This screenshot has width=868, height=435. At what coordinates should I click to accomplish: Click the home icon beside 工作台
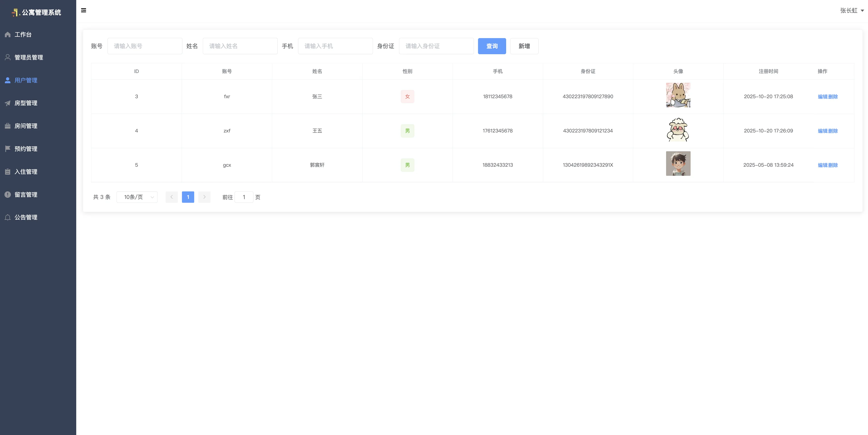click(7, 34)
